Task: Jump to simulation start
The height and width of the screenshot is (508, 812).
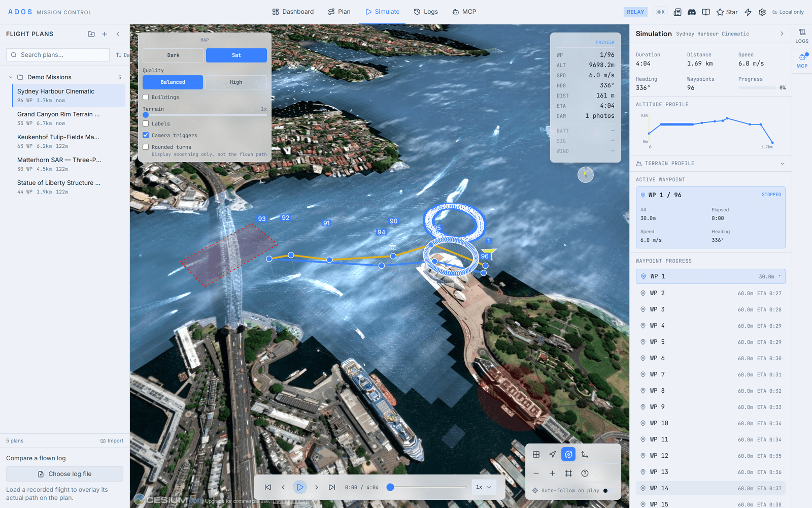Action: click(268, 487)
